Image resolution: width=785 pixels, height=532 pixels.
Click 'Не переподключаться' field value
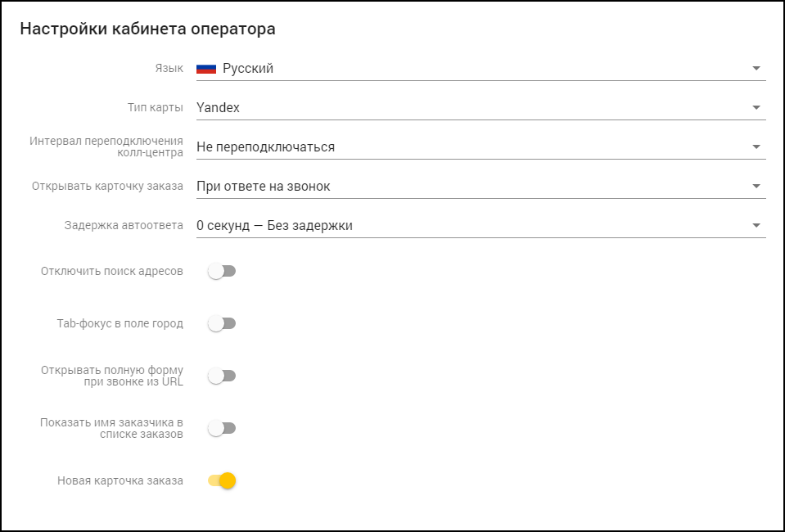(265, 147)
